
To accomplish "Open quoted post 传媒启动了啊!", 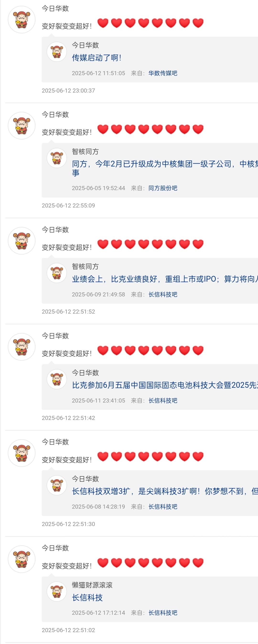I will click(97, 58).
